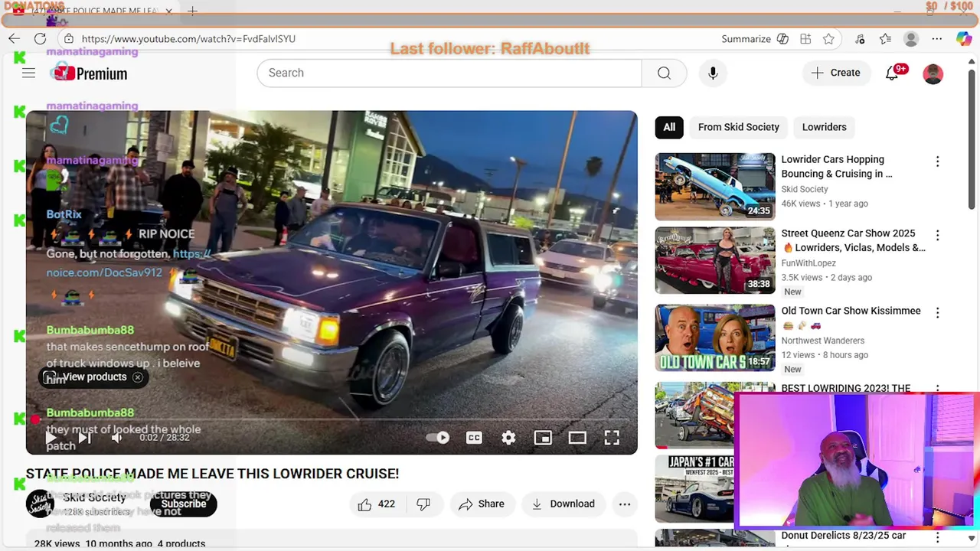Open options for Lowrider Cars Hopping video
The height and width of the screenshot is (551, 980).
coord(937,161)
